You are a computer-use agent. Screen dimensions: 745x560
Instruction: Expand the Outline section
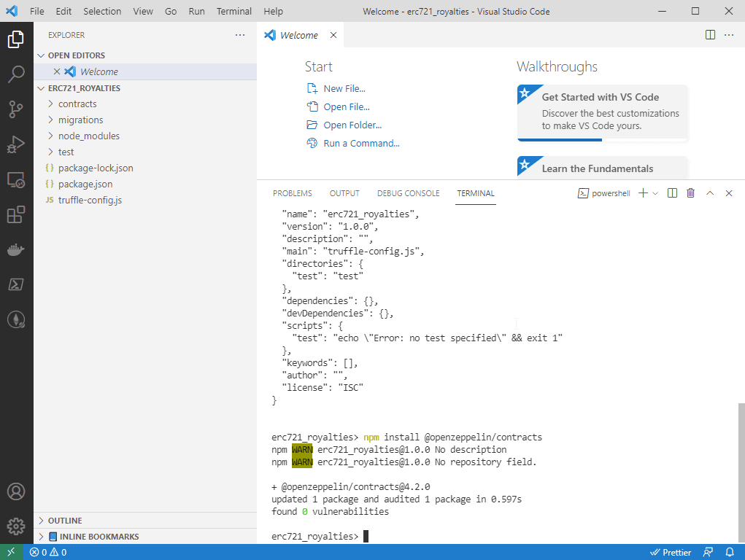point(145,521)
